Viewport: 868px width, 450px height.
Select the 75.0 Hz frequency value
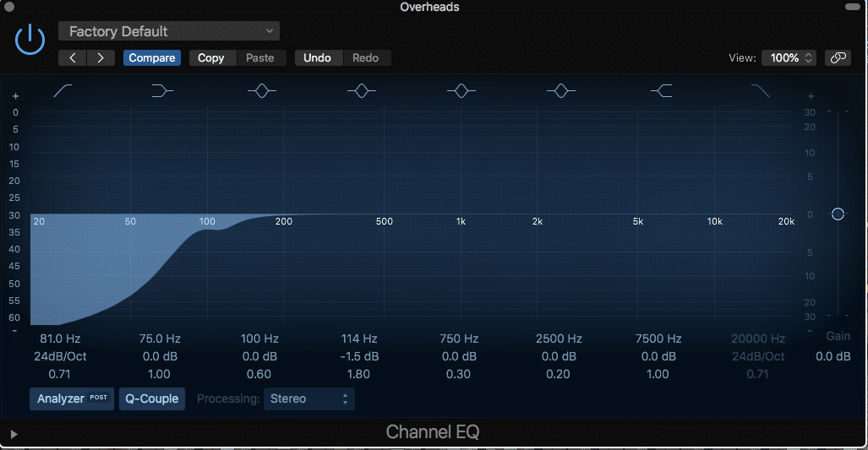[x=160, y=339]
